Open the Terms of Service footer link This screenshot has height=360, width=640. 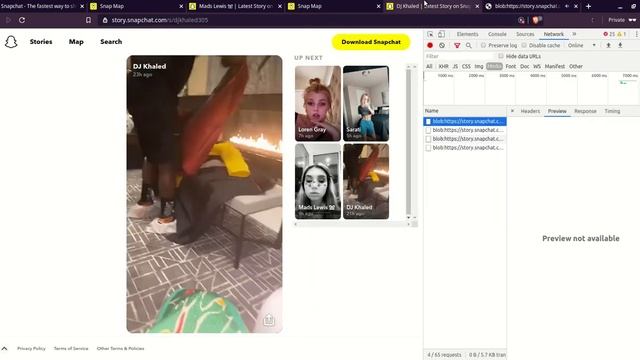point(71,349)
